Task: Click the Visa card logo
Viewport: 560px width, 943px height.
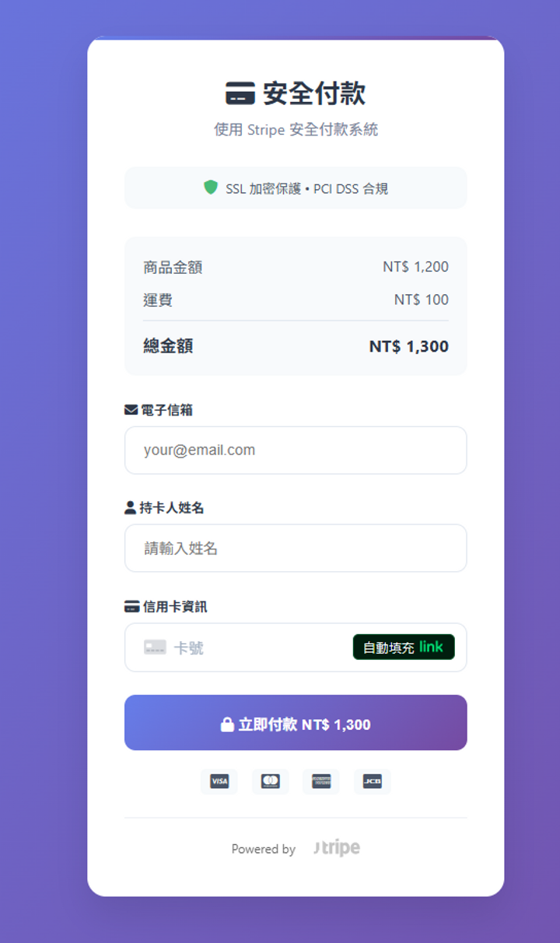Action: click(219, 781)
